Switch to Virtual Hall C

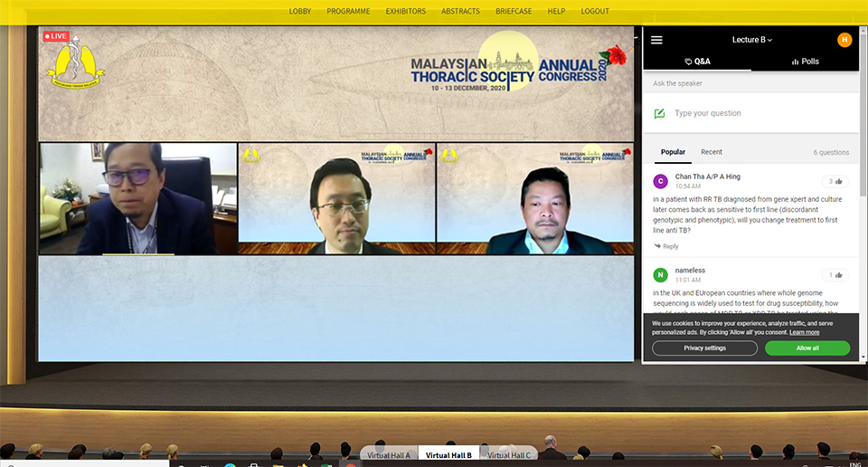[509, 455]
